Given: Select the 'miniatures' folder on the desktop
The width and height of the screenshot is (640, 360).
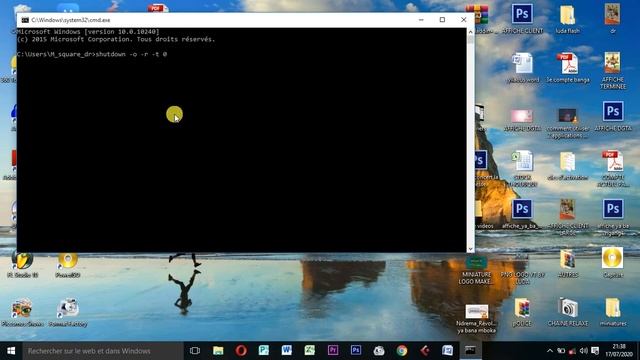Looking at the screenshot, I should tap(613, 312).
